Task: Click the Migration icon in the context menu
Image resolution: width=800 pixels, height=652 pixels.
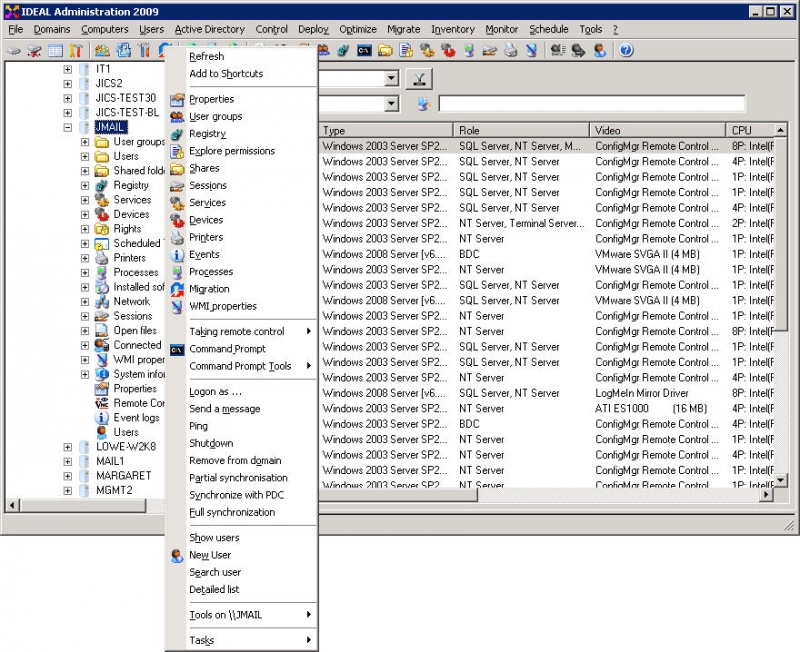Action: (177, 289)
